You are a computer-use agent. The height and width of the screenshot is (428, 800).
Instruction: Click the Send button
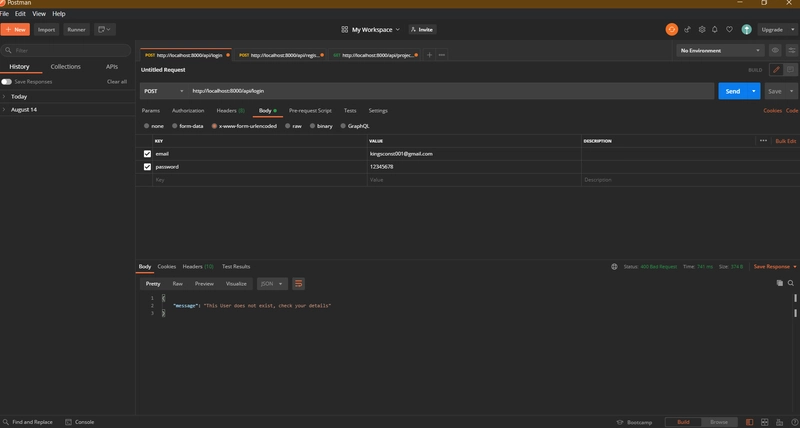733,91
